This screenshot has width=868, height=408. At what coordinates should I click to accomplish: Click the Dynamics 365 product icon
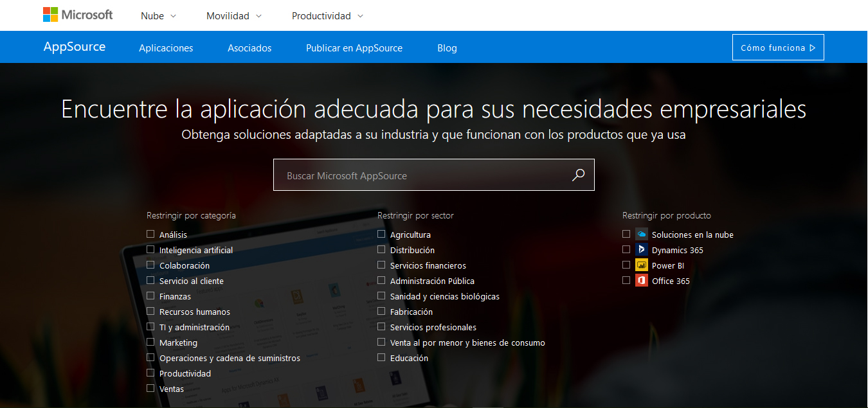point(641,249)
